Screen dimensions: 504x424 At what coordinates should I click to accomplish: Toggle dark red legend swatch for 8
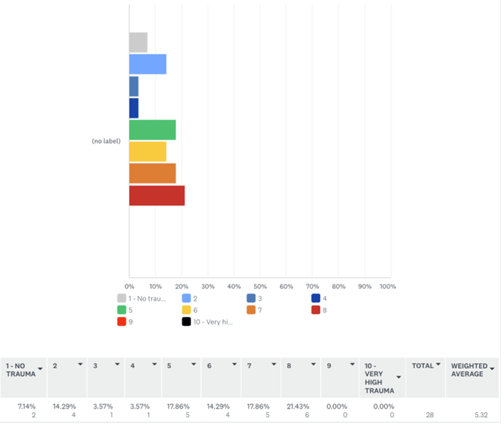[x=316, y=310]
